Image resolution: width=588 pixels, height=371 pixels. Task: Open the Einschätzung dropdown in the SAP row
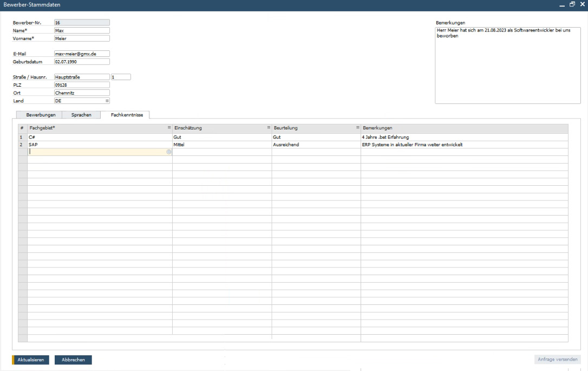pos(222,145)
